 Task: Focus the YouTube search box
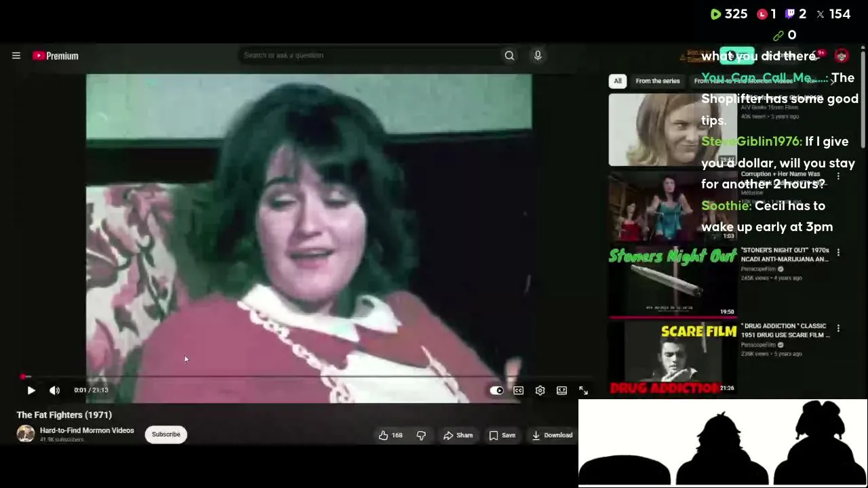(369, 56)
